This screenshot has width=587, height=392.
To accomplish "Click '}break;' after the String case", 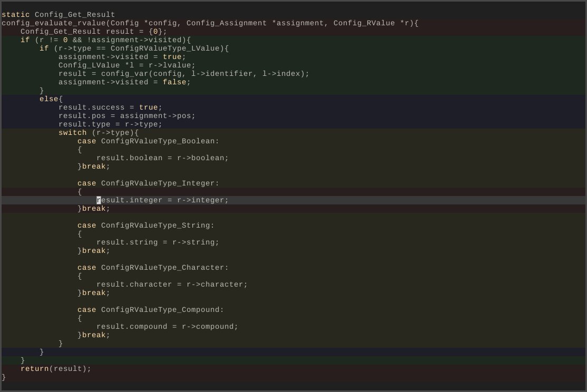I will [x=94, y=250].
